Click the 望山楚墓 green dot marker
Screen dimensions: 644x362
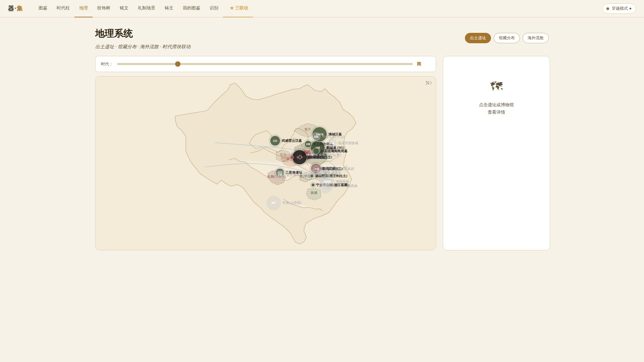(312, 176)
